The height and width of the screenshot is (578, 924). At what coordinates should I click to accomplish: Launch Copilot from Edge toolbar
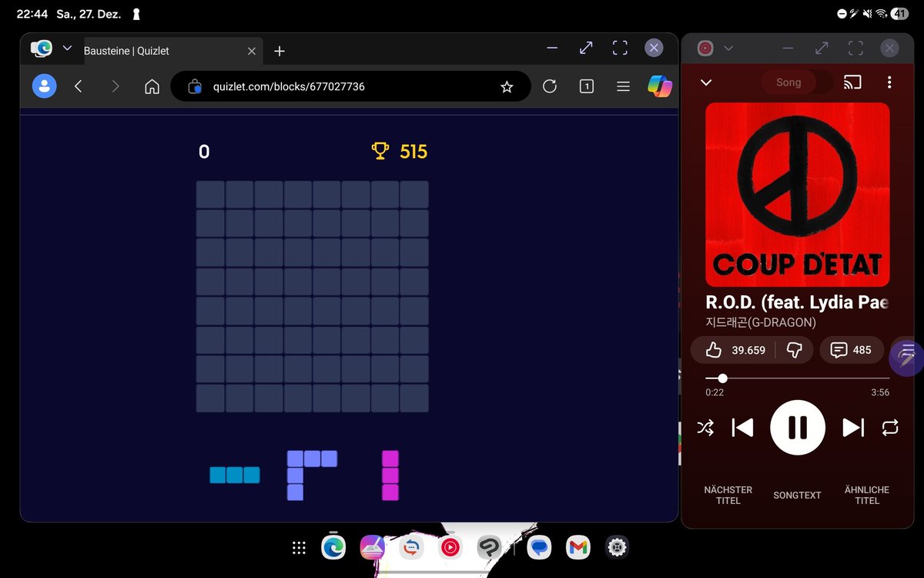[660, 86]
